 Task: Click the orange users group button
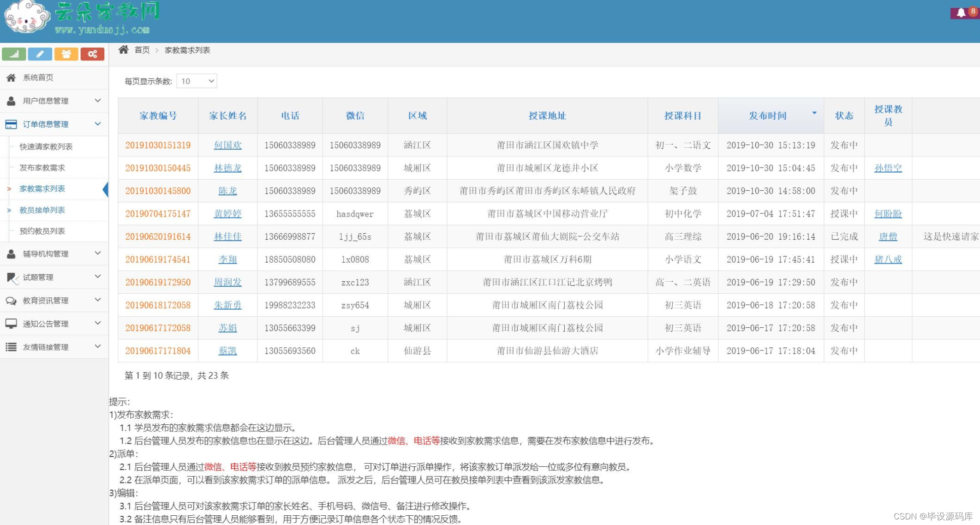(x=66, y=54)
